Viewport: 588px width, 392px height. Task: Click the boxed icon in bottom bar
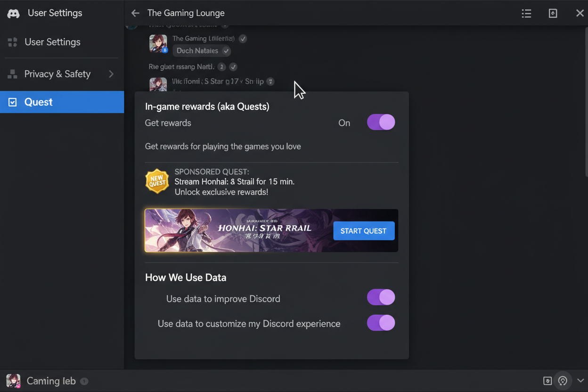(x=547, y=381)
